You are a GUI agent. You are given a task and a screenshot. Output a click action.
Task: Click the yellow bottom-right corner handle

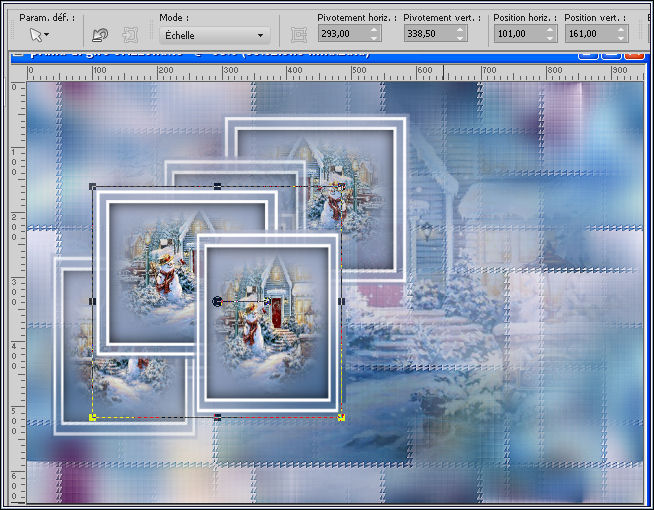[341, 417]
